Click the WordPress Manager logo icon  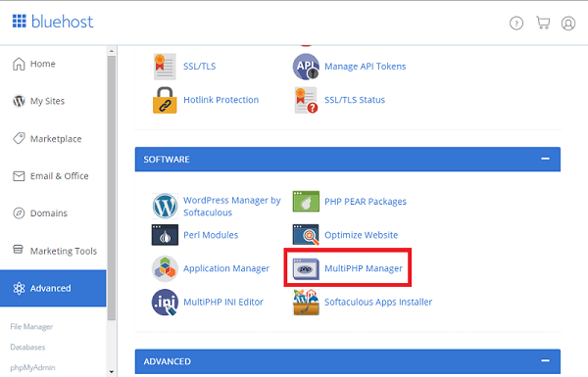point(165,206)
